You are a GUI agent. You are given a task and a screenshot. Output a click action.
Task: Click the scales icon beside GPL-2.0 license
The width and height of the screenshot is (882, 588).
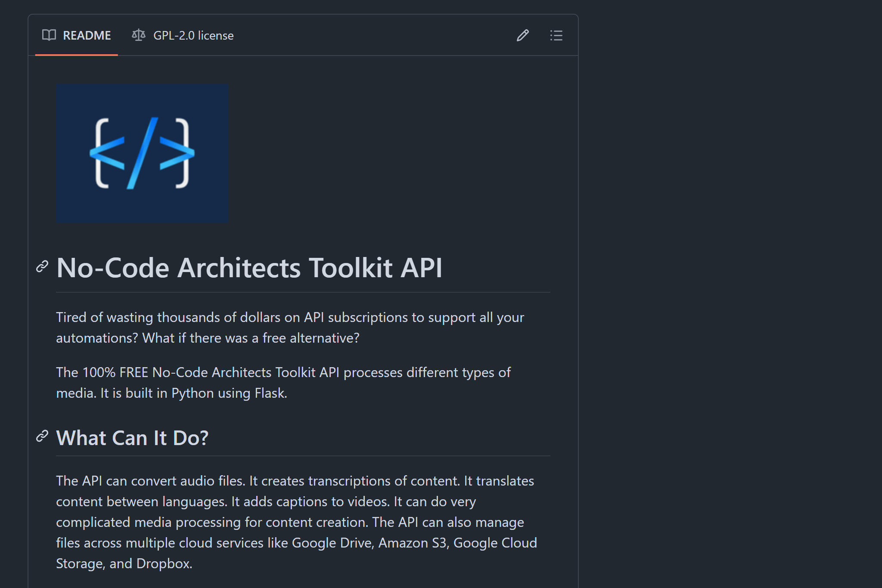138,35
